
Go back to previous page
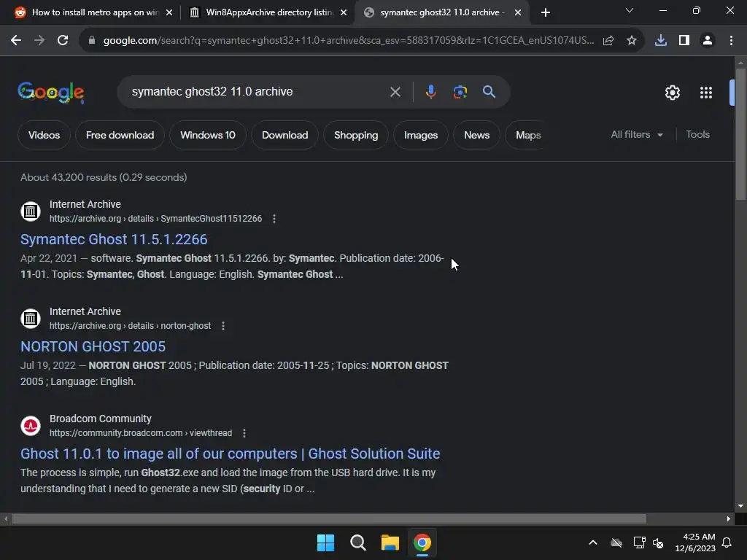coord(16,41)
